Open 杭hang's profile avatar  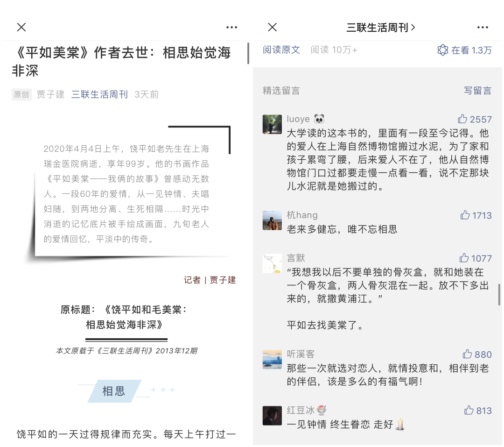pos(272,220)
